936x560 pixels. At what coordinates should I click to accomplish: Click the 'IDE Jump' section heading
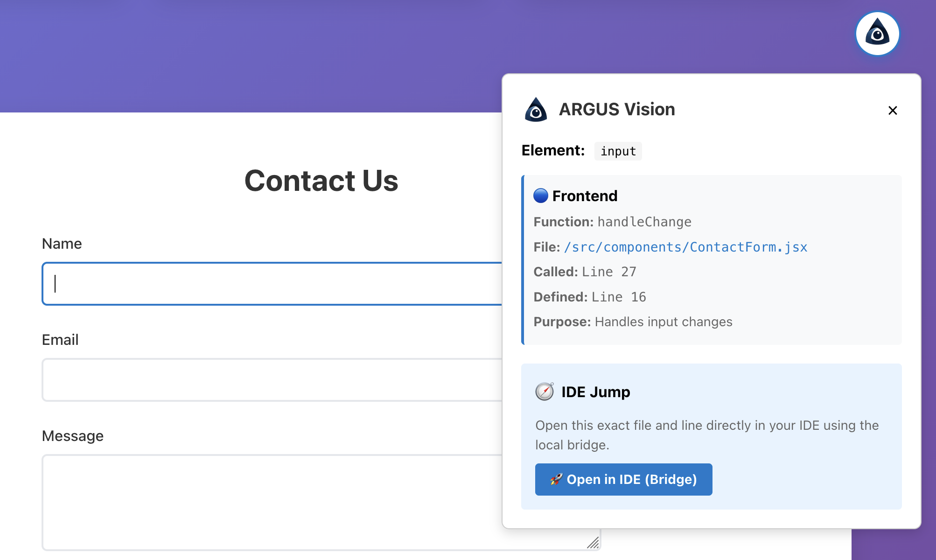click(595, 392)
